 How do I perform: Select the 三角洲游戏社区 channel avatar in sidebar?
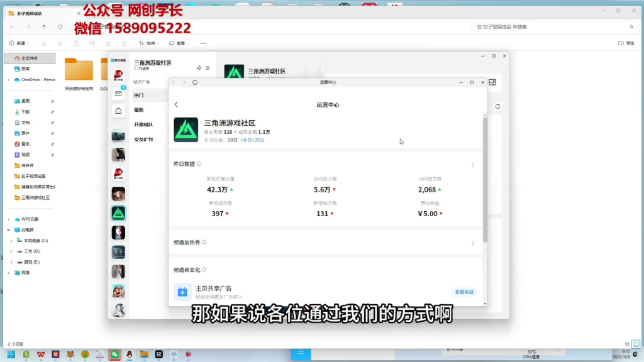(x=118, y=213)
